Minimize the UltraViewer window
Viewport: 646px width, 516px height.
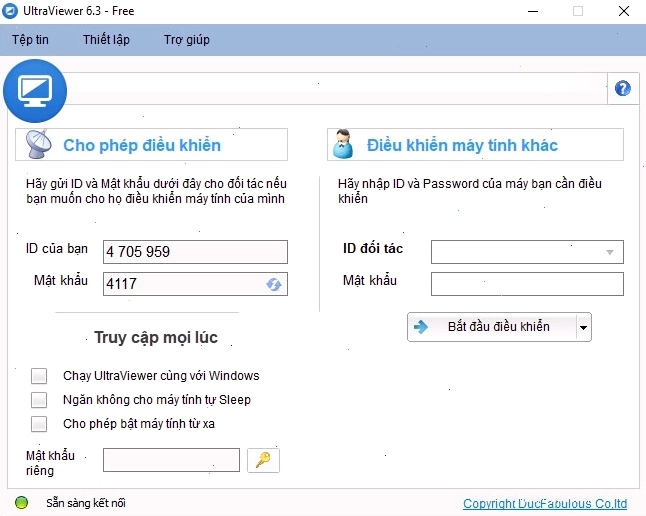(x=533, y=11)
